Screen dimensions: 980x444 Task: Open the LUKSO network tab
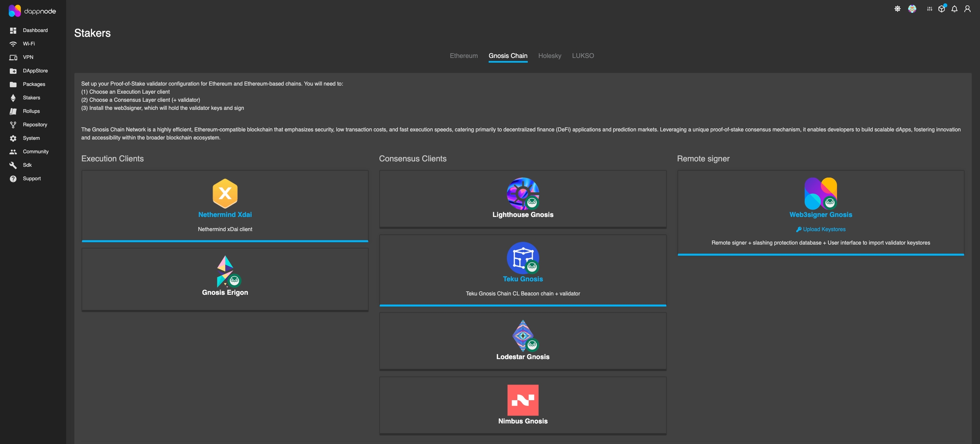(583, 56)
